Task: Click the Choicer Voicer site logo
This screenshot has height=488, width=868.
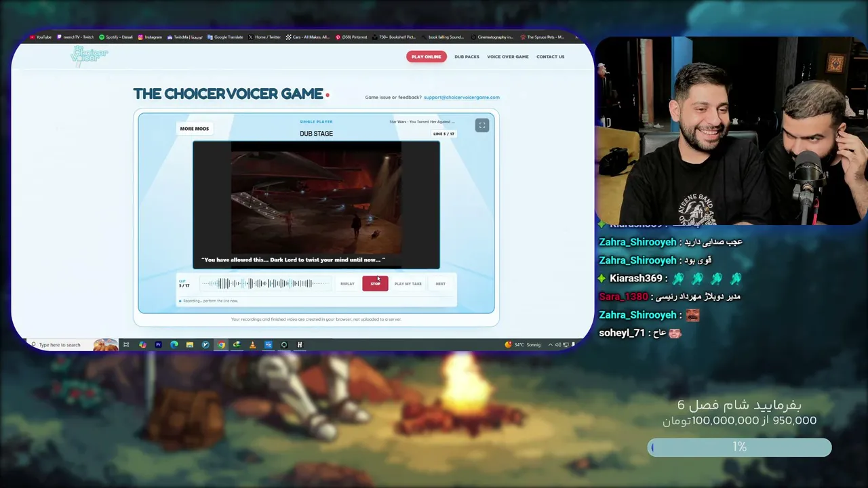Action: pos(89,56)
